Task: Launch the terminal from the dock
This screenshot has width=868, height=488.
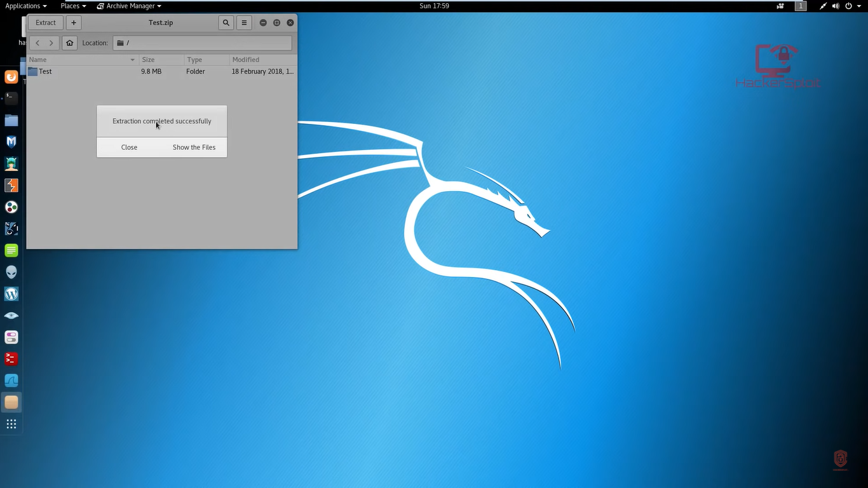Action: pos(11,98)
